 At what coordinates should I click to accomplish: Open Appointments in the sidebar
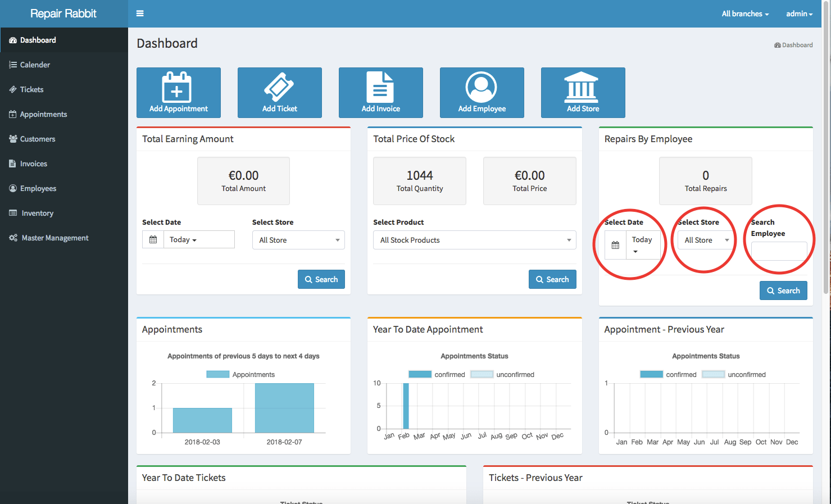(64, 114)
